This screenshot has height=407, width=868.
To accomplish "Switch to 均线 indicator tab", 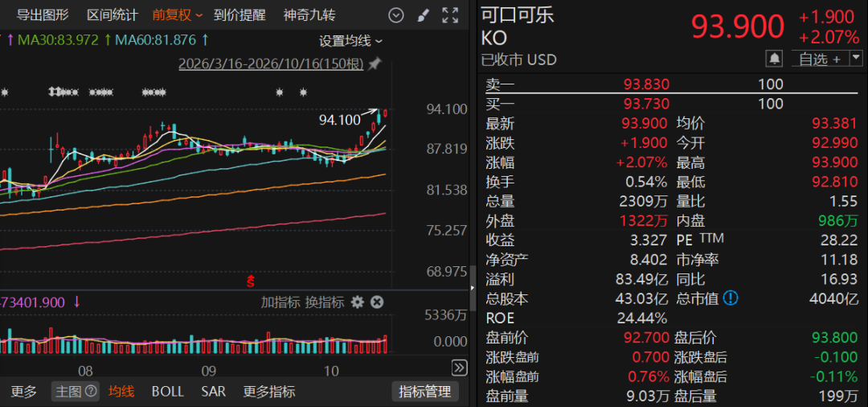I will (121, 392).
